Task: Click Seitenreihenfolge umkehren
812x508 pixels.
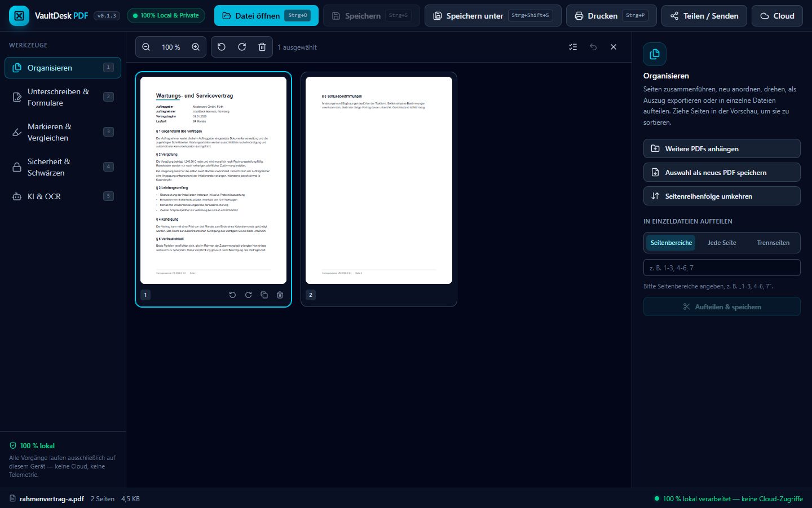Action: pos(722,196)
